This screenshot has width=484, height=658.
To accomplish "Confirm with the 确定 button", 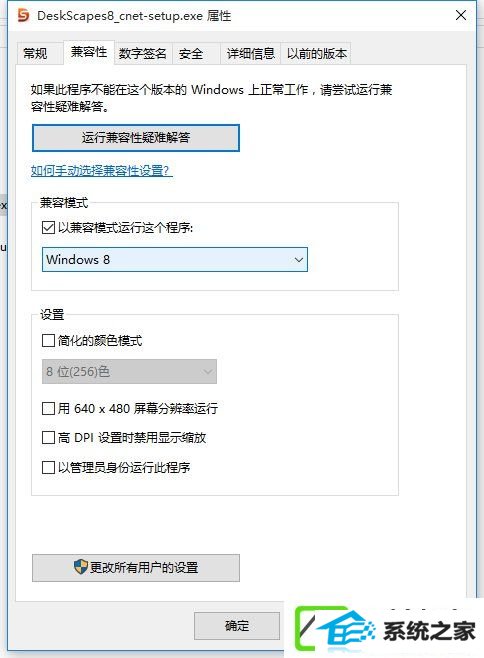I will (237, 626).
